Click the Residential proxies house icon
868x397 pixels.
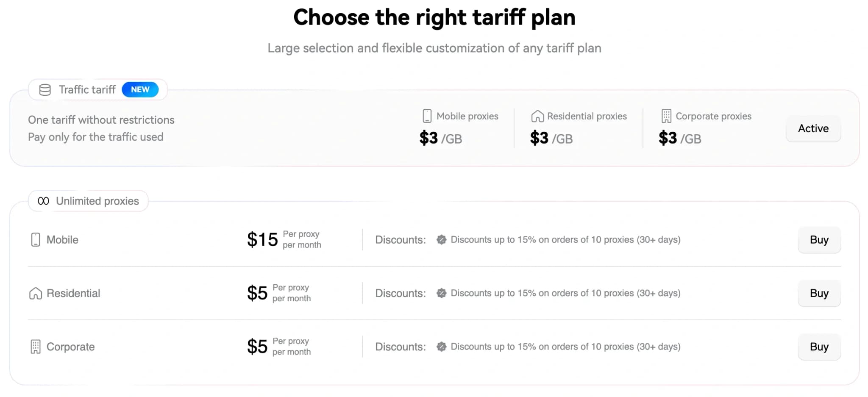click(537, 116)
